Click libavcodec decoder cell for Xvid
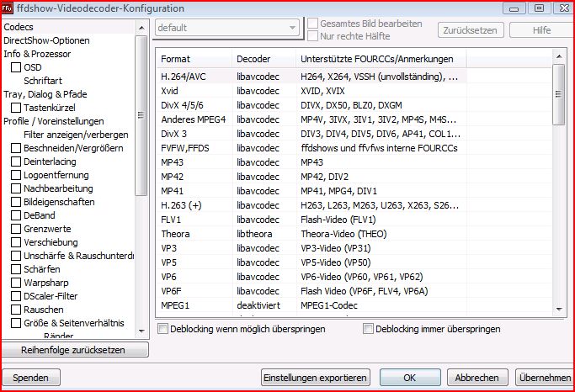The image size is (575, 392). [258, 91]
